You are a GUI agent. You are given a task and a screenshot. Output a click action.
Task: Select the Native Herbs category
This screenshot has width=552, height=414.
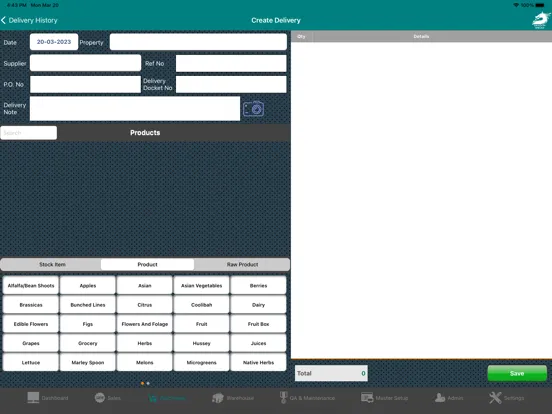pos(258,362)
